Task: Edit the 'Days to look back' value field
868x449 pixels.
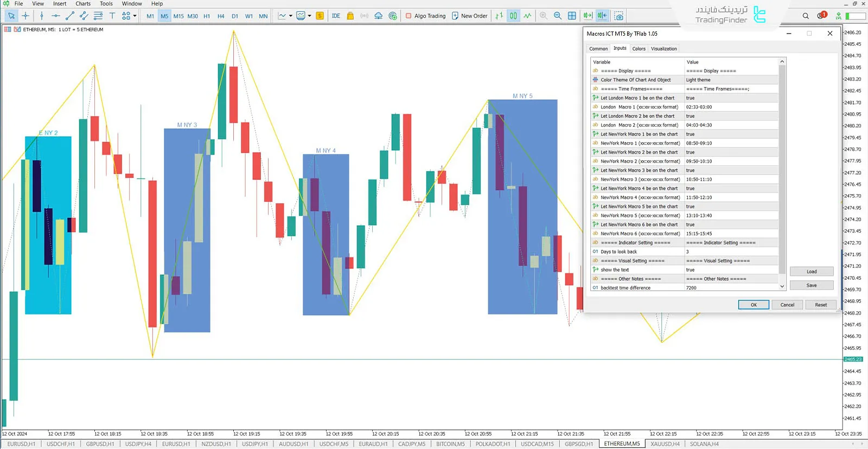Action: 730,252
